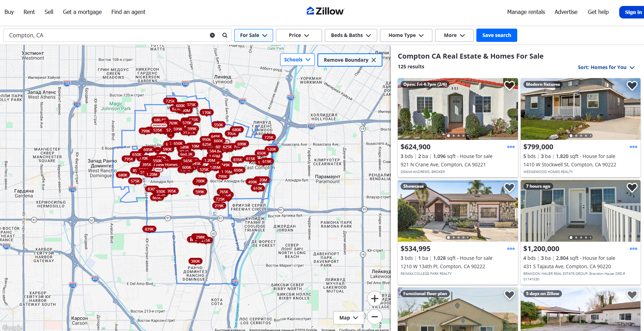Save the 431 S Tajauta Ave home

point(632,187)
